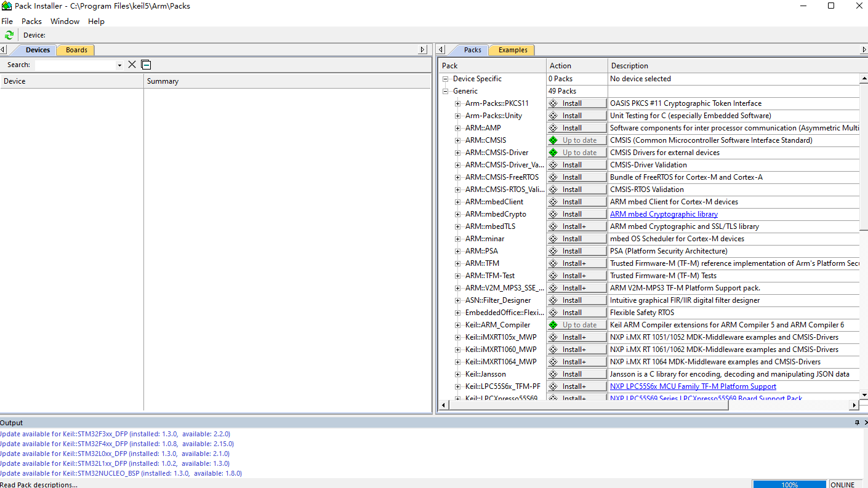Click Up to date button for ARM::CMSIS

577,140
